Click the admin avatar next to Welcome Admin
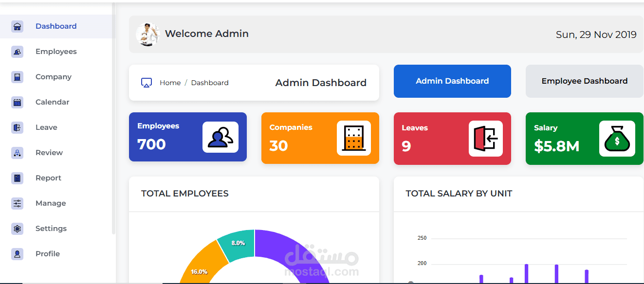644x284 pixels. pos(148,34)
